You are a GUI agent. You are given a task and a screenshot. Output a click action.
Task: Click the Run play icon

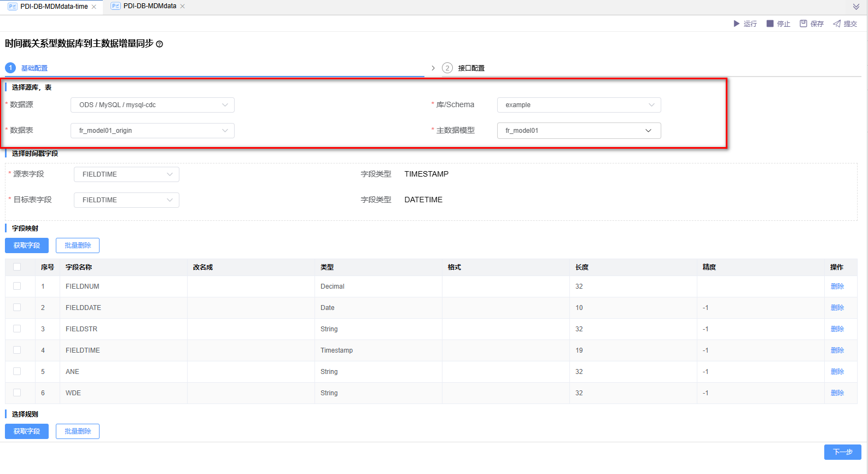point(736,24)
